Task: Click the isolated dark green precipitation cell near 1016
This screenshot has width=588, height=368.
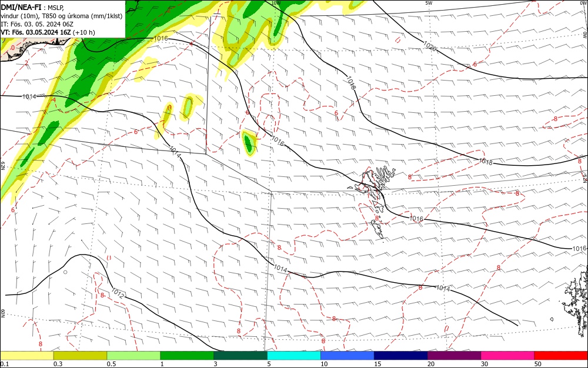Action: (249, 143)
